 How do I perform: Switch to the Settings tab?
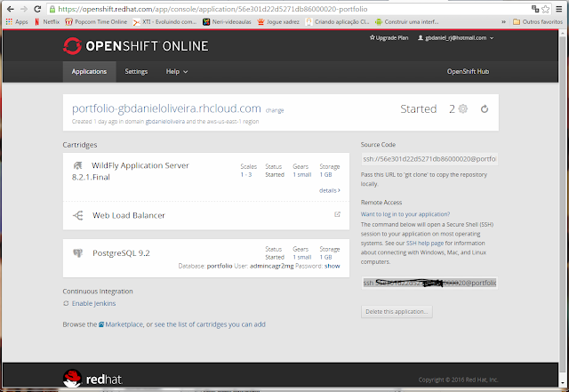pos(136,71)
